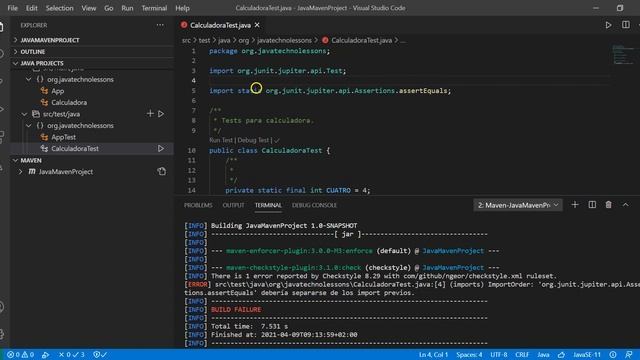640x360 pixels.
Task: Click the Debug Test code lens
Action: [253, 140]
